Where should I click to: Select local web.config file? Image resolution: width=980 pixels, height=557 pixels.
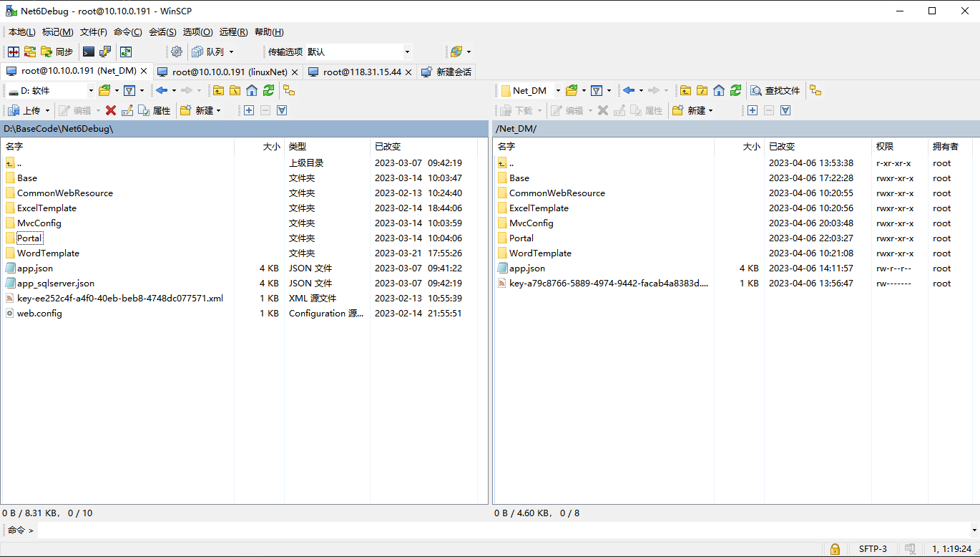click(x=39, y=314)
